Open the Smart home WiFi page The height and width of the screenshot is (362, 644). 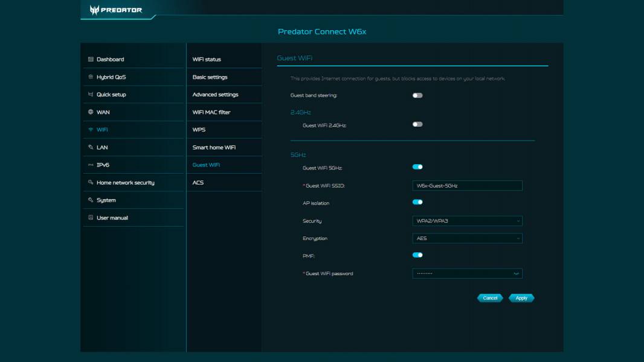(214, 147)
